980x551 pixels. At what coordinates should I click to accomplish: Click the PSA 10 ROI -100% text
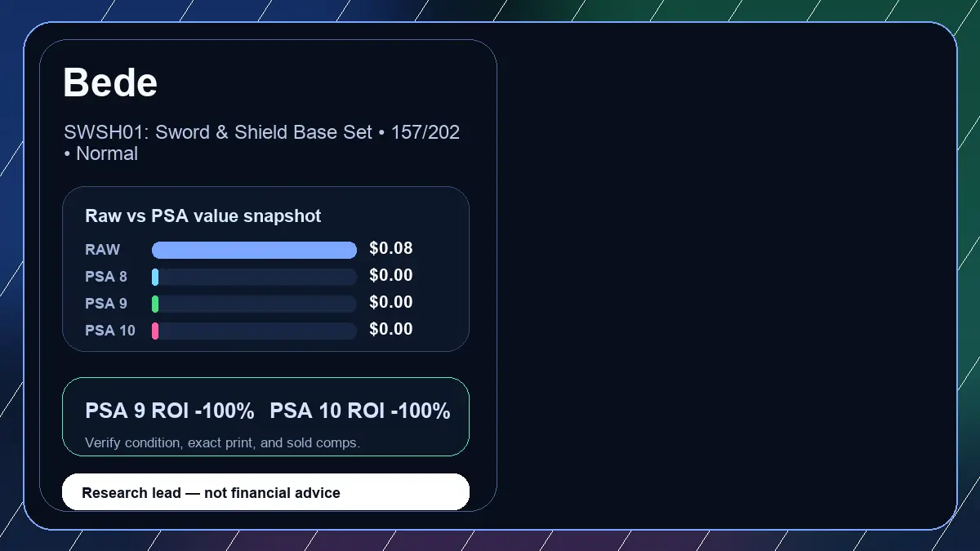[360, 411]
